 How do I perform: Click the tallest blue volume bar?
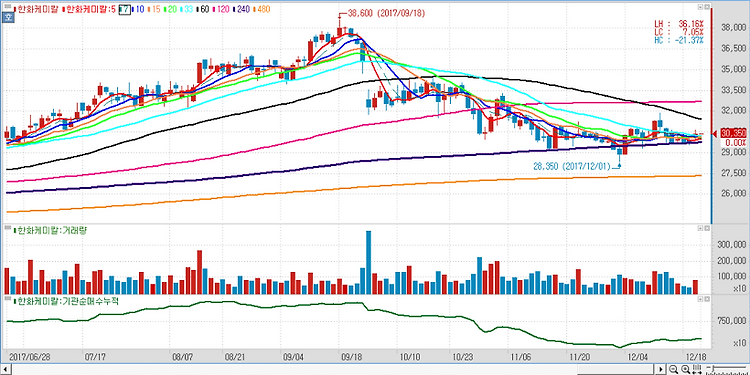(368, 263)
